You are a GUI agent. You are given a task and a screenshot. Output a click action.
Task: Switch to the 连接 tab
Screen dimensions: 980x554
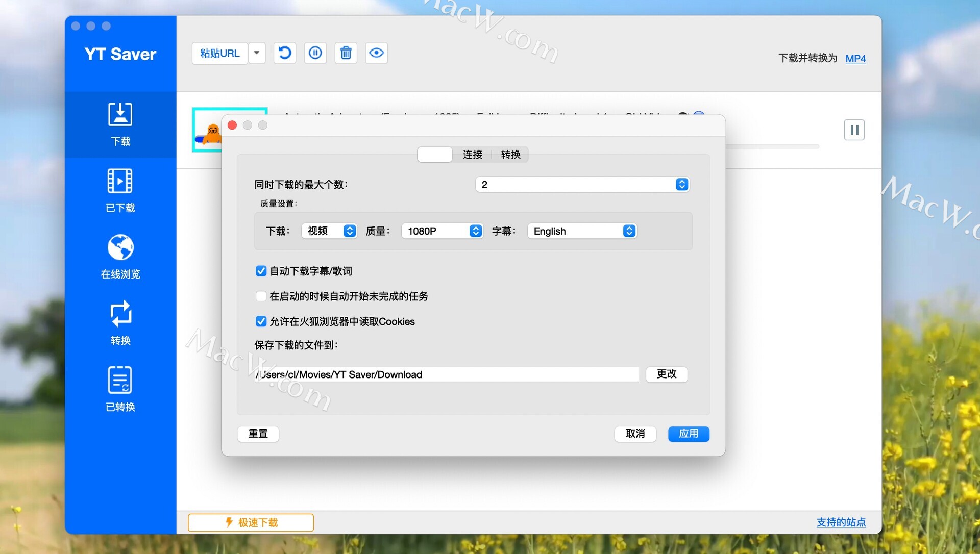472,155
